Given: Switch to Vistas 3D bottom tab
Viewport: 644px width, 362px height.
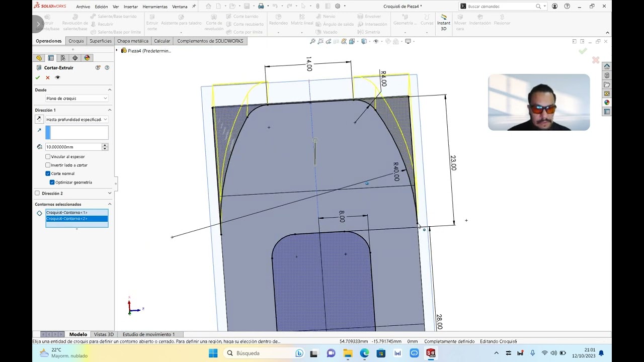Looking at the screenshot, I should [104, 334].
